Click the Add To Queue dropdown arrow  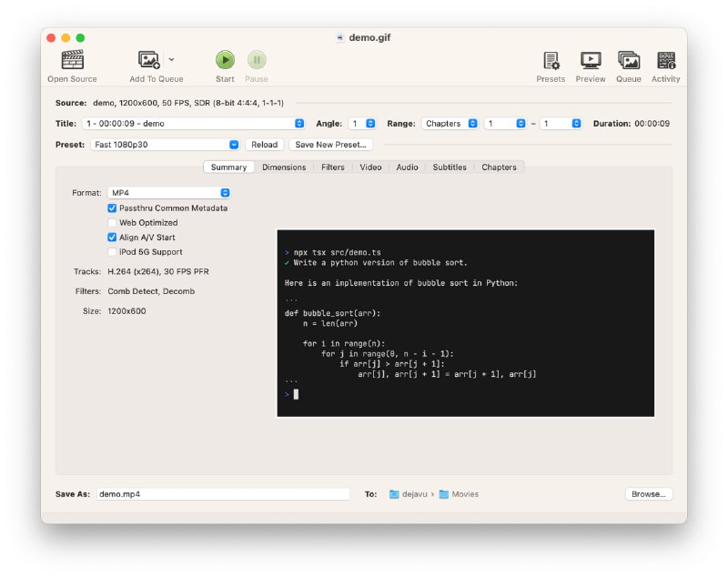172,59
